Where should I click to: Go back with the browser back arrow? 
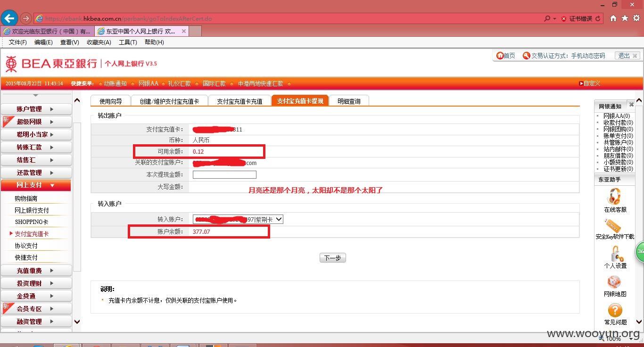pyautogui.click(x=9, y=18)
